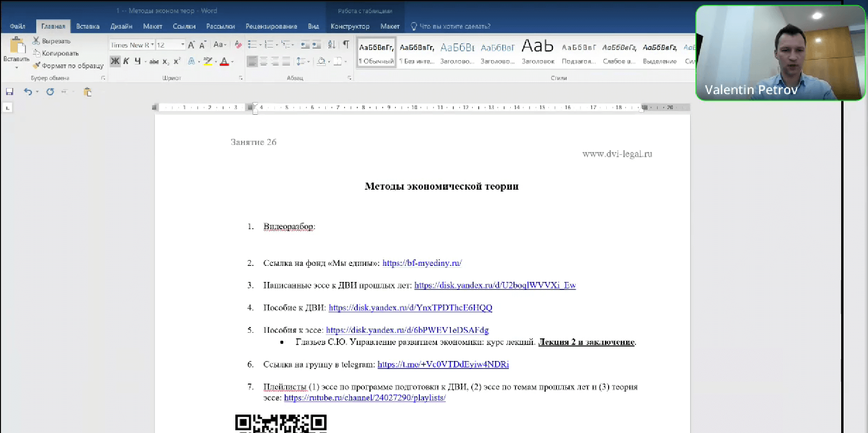Open the https://bf-myediny.ru hyperlink
This screenshot has width=868, height=433.
(x=421, y=263)
